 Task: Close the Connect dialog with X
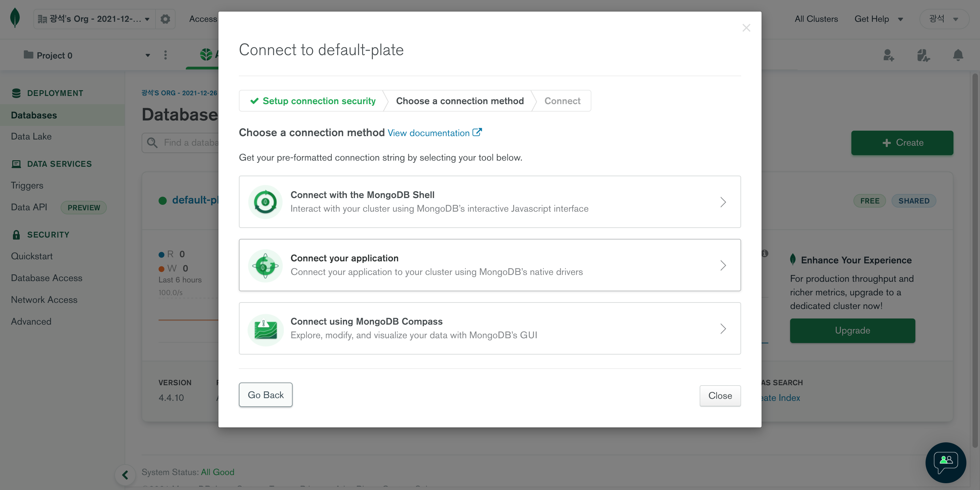[747, 28]
